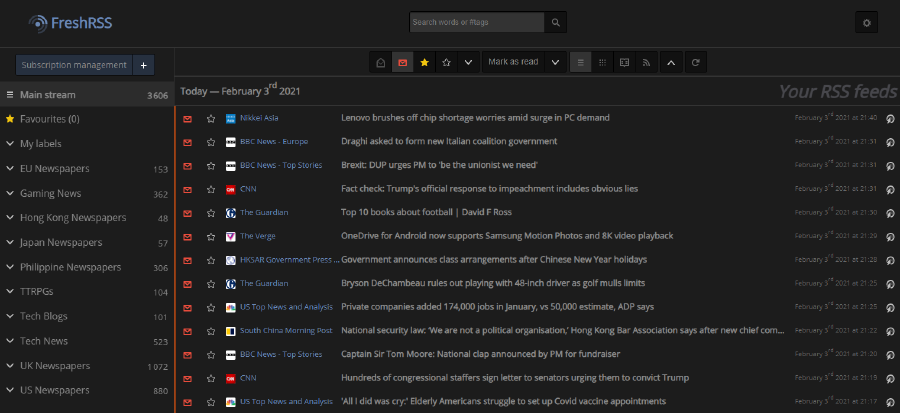Open The Verge feed link
900x413 pixels.
pos(258,236)
